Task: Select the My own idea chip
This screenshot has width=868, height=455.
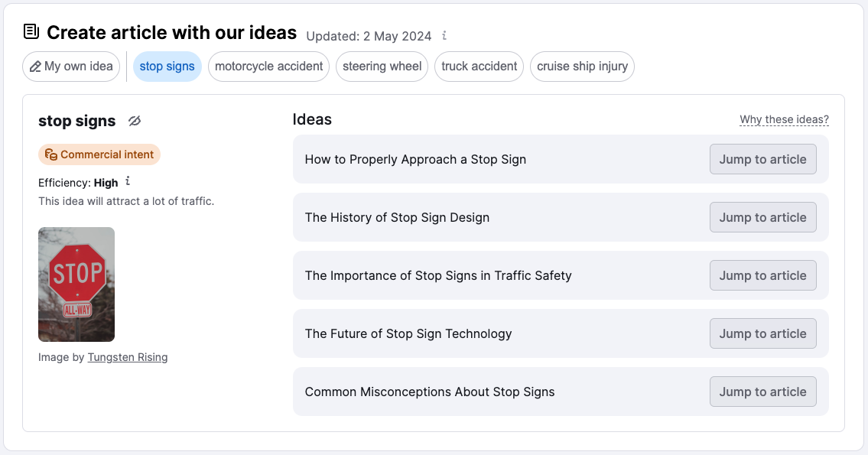Action: click(x=71, y=67)
